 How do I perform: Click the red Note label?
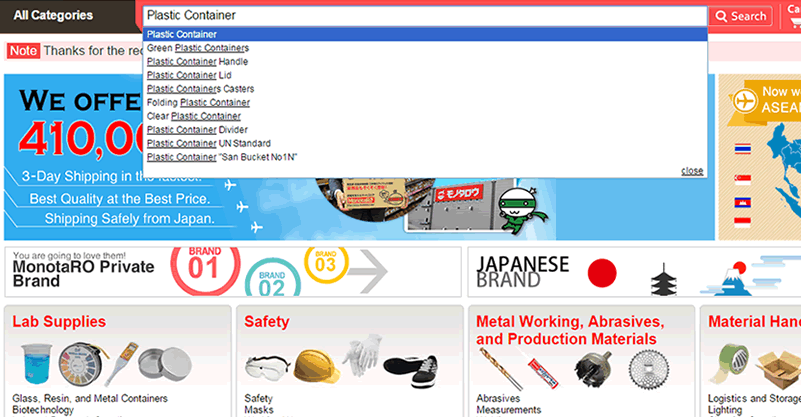pyautogui.click(x=23, y=51)
